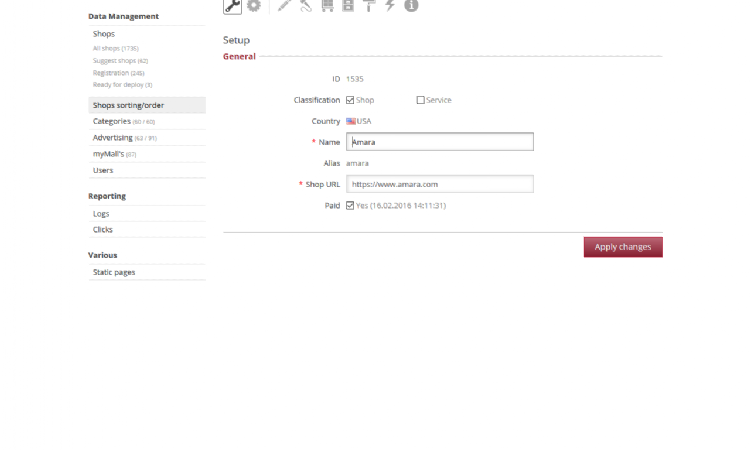Click the file cabinet archive icon
The width and height of the screenshot is (750, 450).
(x=348, y=6)
